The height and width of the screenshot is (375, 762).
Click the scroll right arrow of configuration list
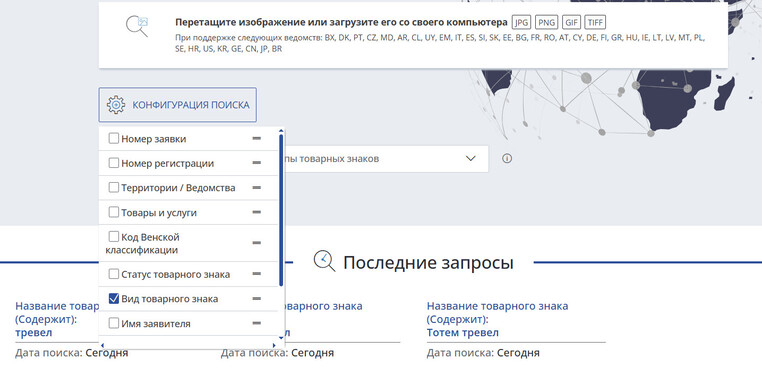(x=274, y=345)
